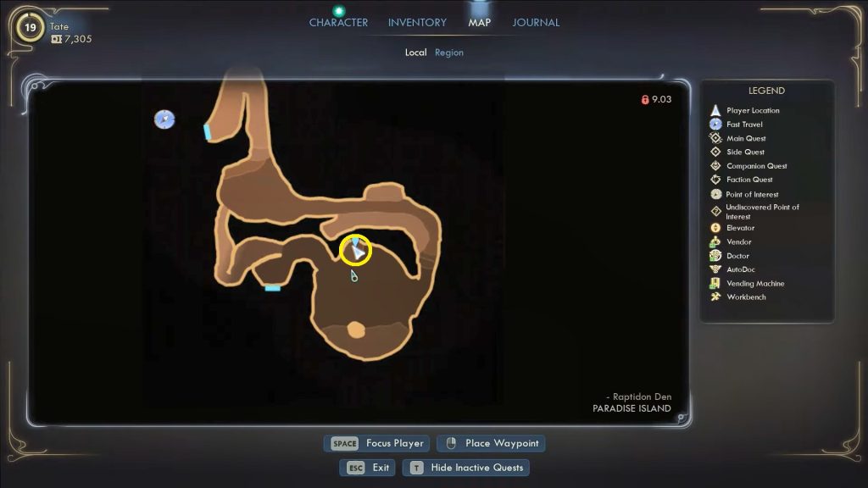Select the Local map view
This screenshot has width=868, height=488.
pos(415,53)
